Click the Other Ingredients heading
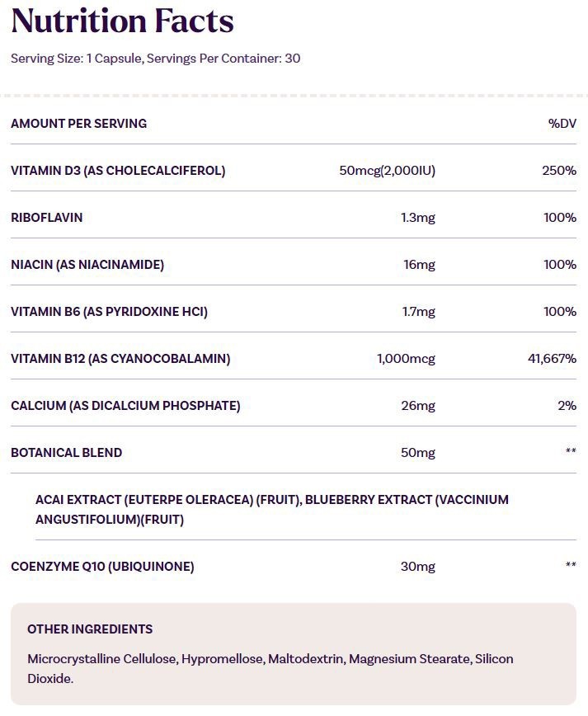 pos(90,629)
